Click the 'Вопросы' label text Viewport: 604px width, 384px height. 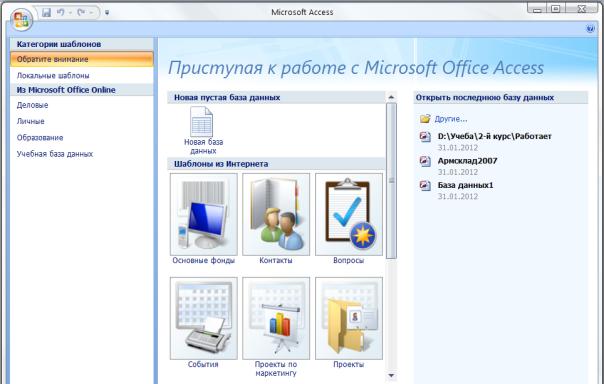click(x=349, y=260)
